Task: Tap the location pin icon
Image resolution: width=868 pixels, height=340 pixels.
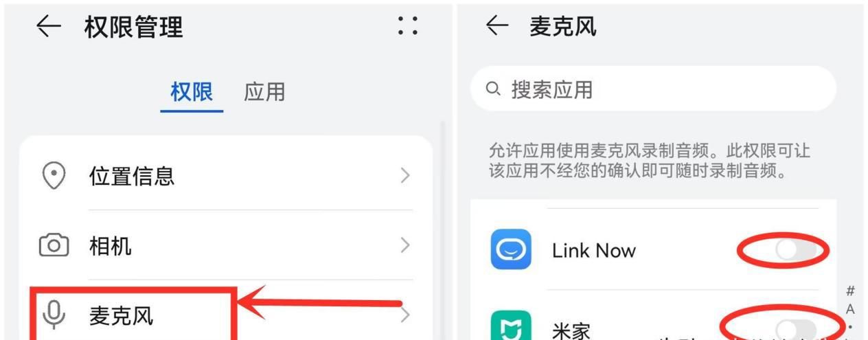Action: tap(54, 176)
